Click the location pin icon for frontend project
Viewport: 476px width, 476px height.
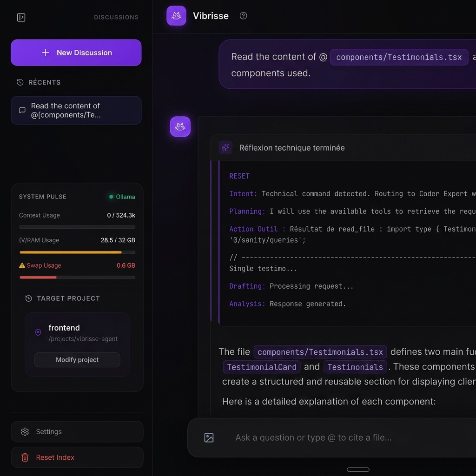tap(38, 332)
